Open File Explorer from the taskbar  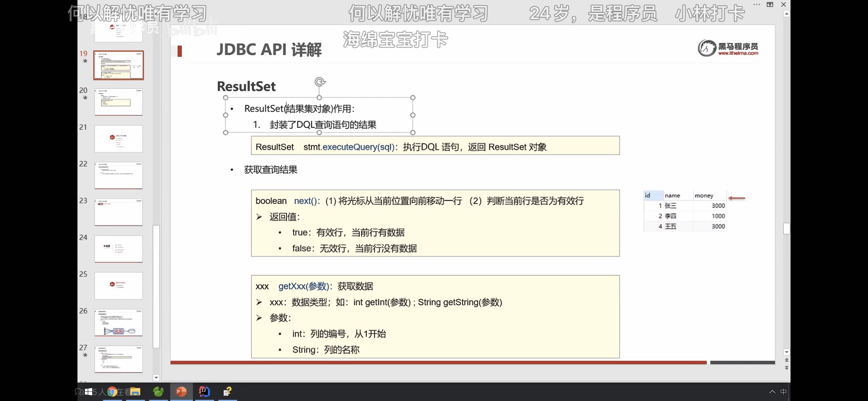click(x=135, y=392)
